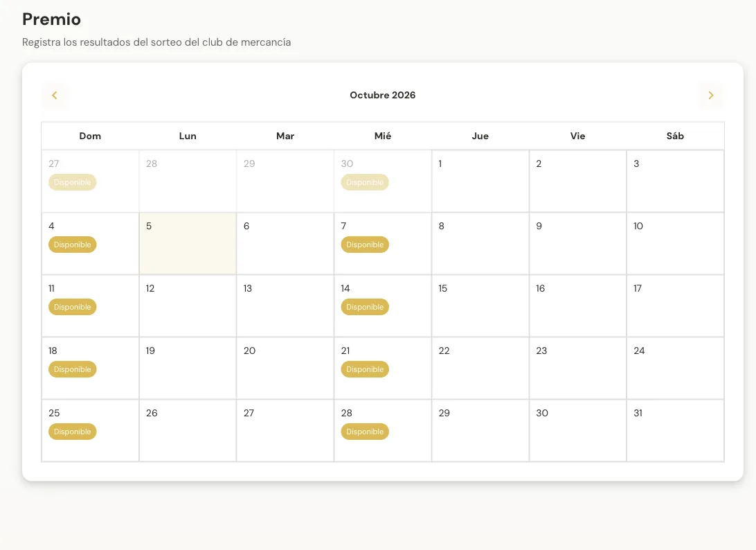The height and width of the screenshot is (550, 756).
Task: Select day 19 cell
Action: (188, 368)
